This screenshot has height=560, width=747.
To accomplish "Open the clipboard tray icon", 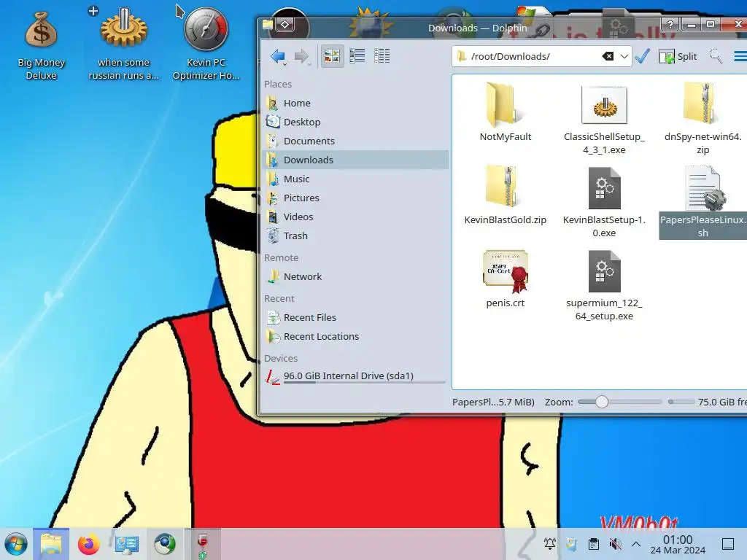I will click(x=594, y=544).
